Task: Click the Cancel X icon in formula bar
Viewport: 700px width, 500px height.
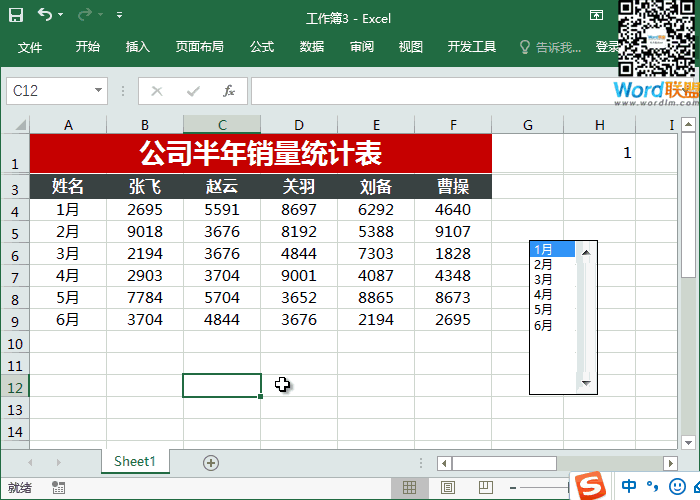Action: point(157,92)
